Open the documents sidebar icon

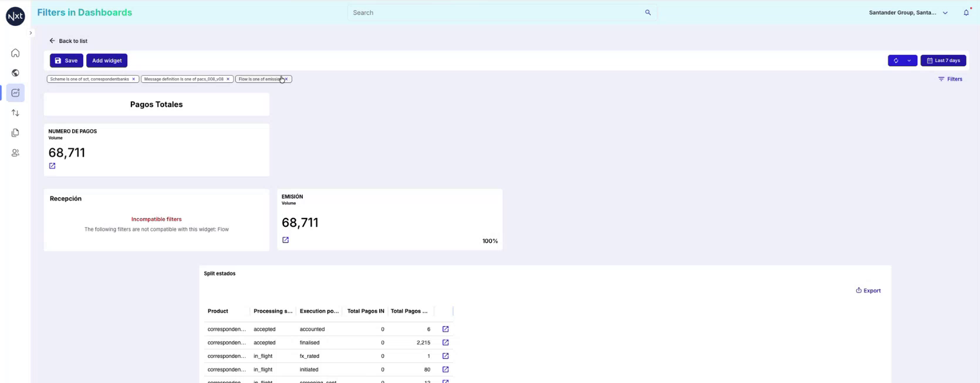(15, 133)
